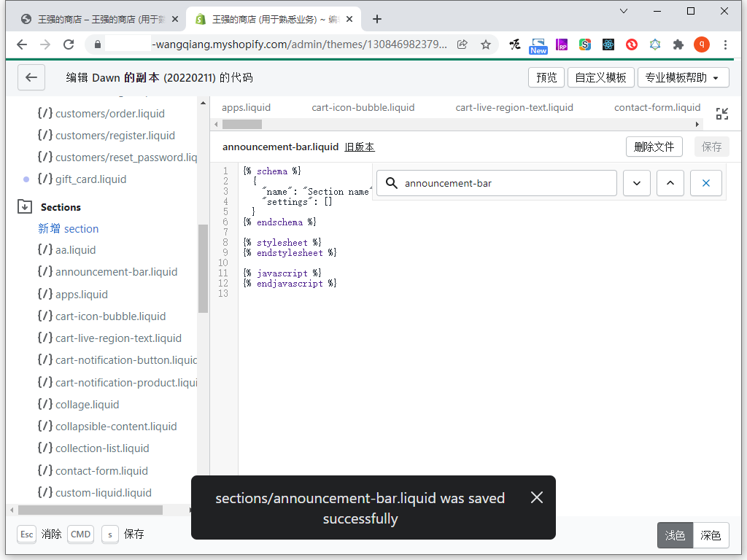Switch to contact-form.liquid file tab
The width and height of the screenshot is (747, 560).
[657, 107]
